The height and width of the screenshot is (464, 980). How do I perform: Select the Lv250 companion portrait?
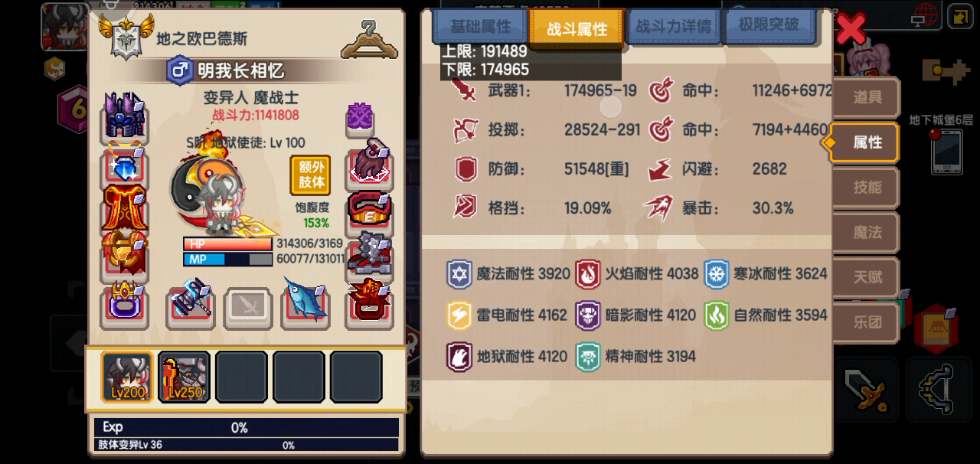185,376
